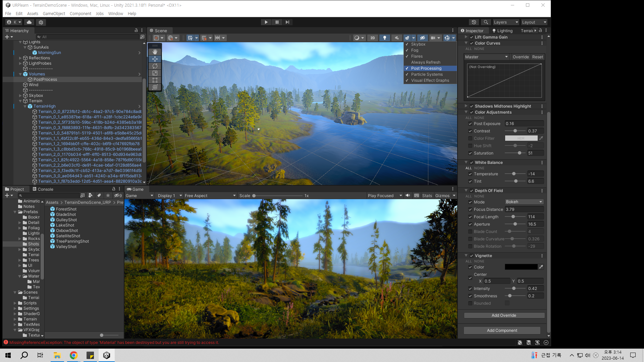
Task: Click the Pause button in top toolbar
Action: pos(277,22)
